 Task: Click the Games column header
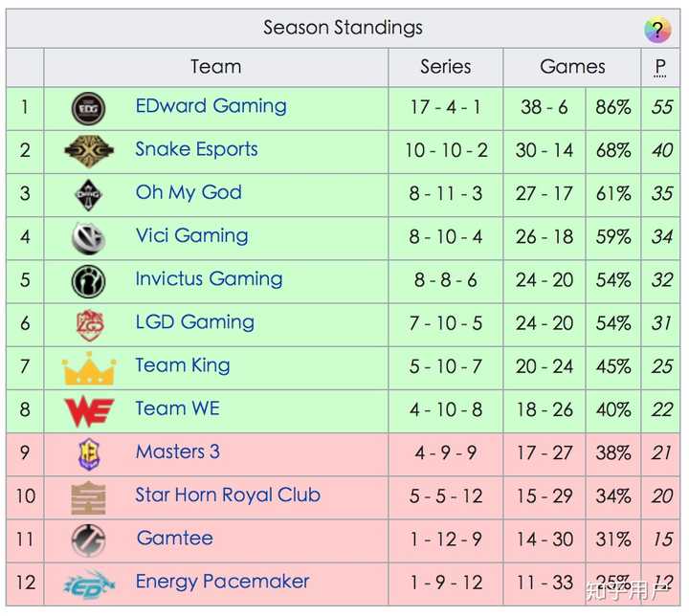[572, 67]
